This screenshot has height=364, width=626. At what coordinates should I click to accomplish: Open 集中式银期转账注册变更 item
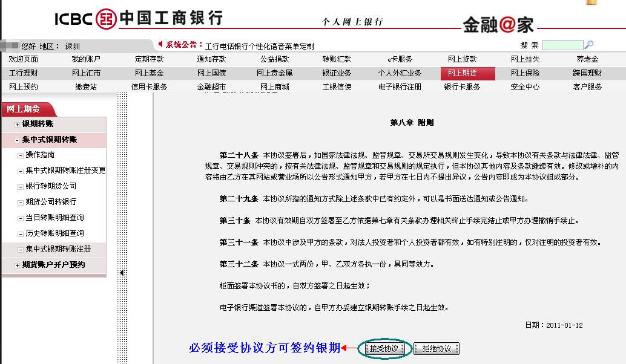pyautogui.click(x=65, y=171)
